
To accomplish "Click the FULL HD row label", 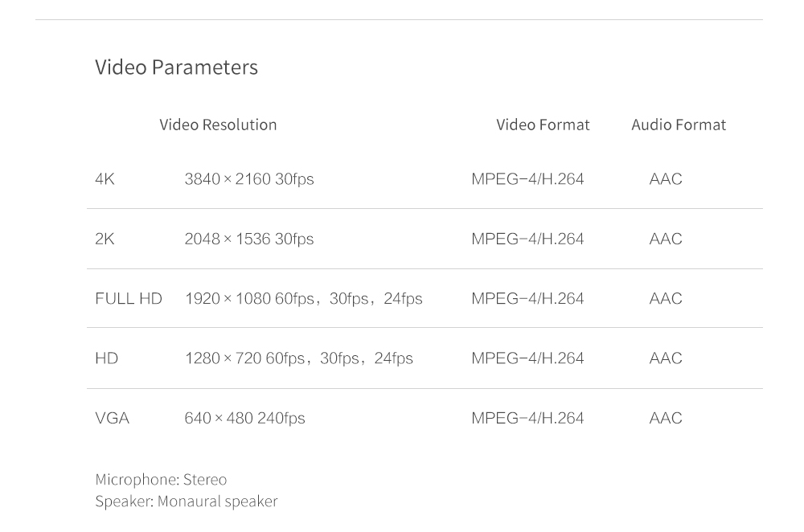I will 129,299.
